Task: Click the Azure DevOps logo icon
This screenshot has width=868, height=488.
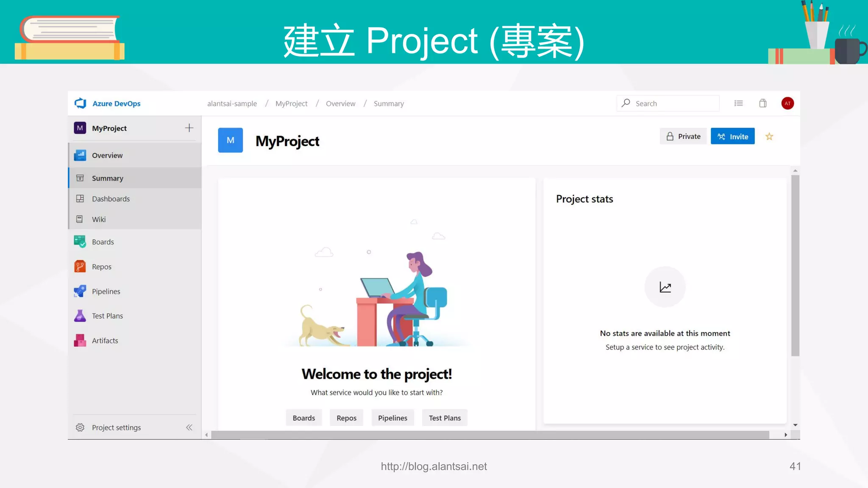Action: click(80, 103)
